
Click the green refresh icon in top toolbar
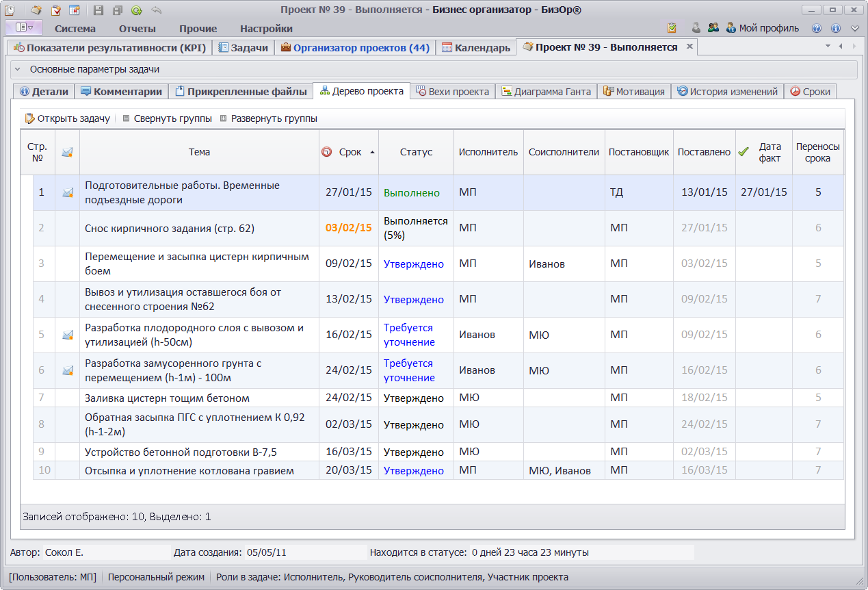click(x=136, y=10)
